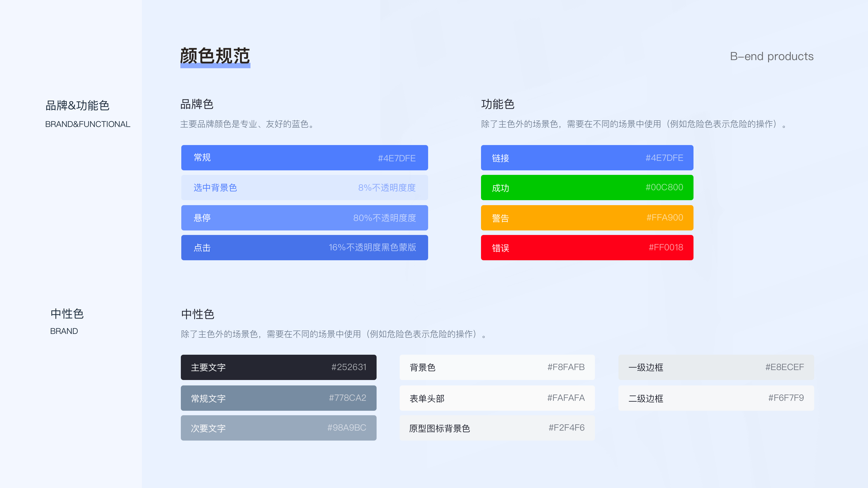The image size is (868, 488).
Task: Click the 警告 orange #FFA900 swatch
Action: 587,218
